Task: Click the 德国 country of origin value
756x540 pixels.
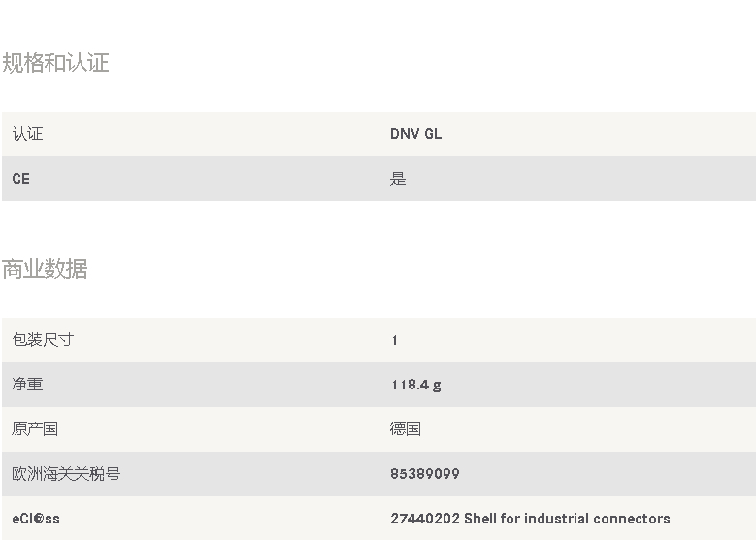Action: [x=406, y=429]
